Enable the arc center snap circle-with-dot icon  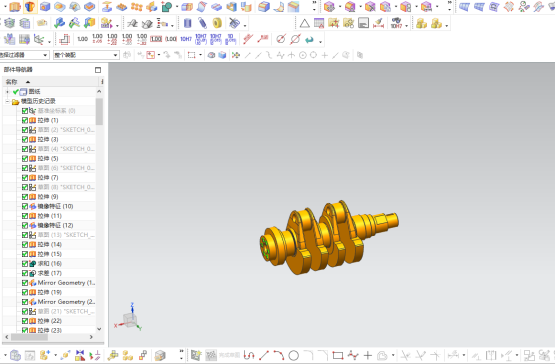point(303,55)
